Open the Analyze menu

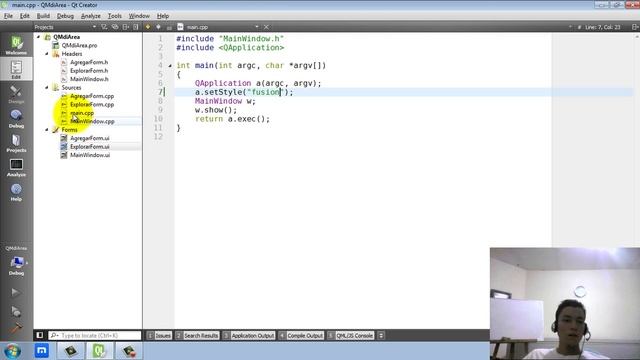91,16
